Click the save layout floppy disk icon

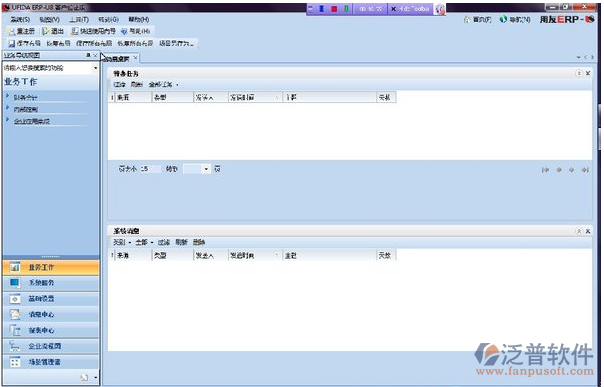[x=12, y=44]
